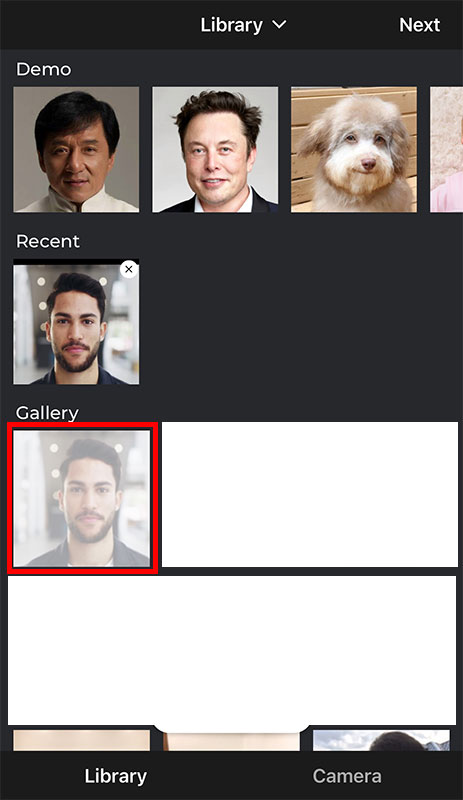Select the Library tab at bottom
The image size is (463, 800).
[115, 776]
